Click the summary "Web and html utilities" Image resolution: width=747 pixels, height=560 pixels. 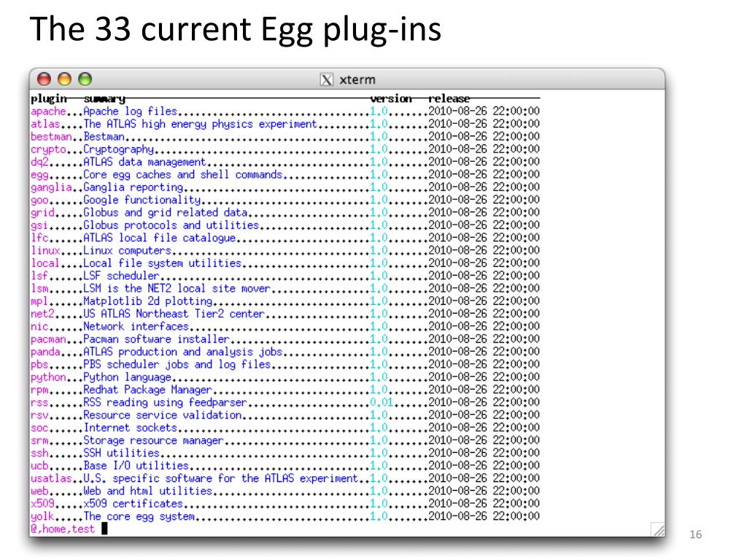pos(147,491)
